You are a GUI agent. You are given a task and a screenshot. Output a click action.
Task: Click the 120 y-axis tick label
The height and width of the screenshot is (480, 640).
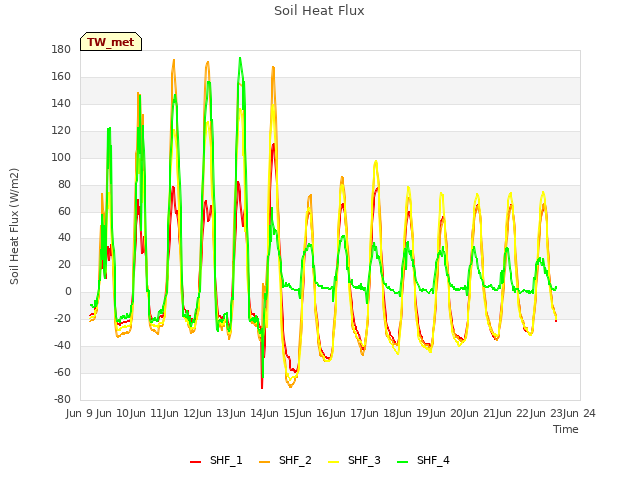[x=61, y=130]
